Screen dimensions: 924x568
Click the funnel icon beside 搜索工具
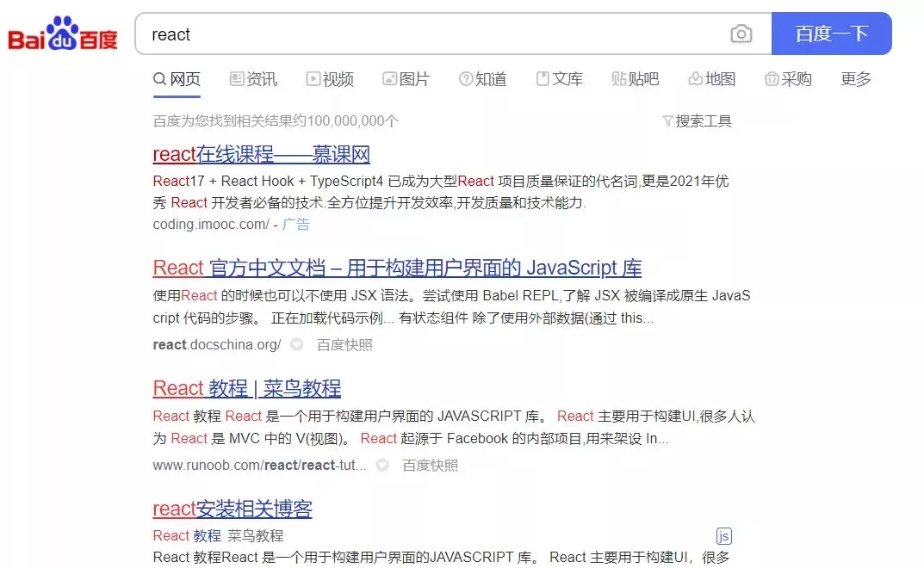(x=667, y=120)
